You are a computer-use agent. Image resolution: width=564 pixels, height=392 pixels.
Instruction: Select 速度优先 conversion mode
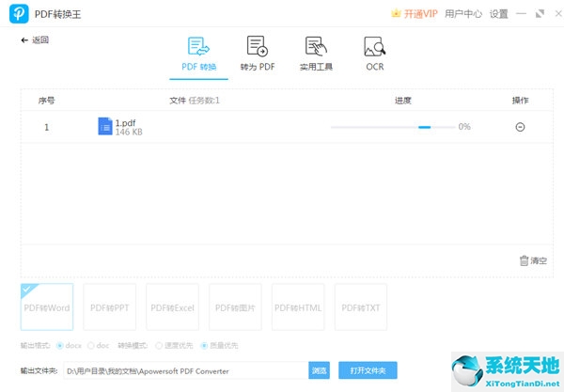159,346
